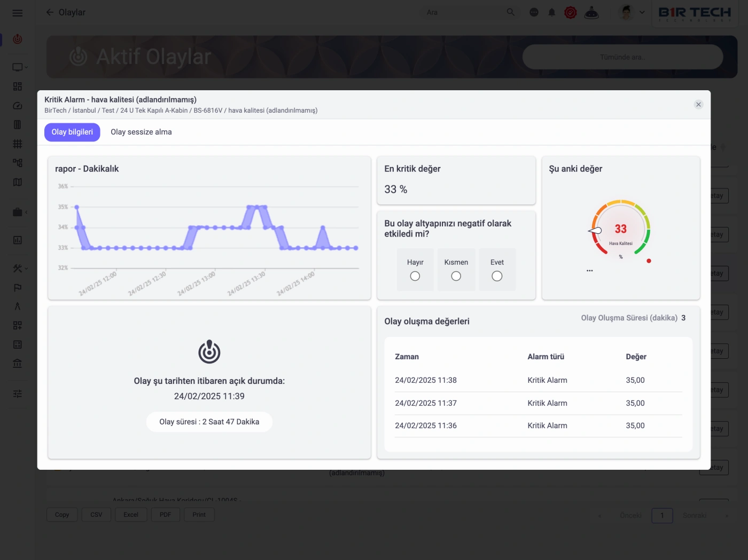Click the hash grid sidebar icon
The image size is (748, 560).
[18, 144]
